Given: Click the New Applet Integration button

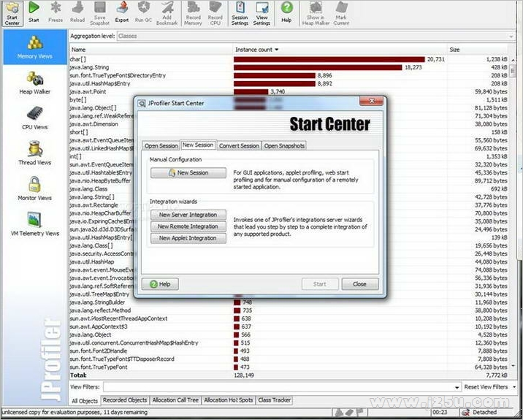Looking at the screenshot, I should [x=188, y=238].
